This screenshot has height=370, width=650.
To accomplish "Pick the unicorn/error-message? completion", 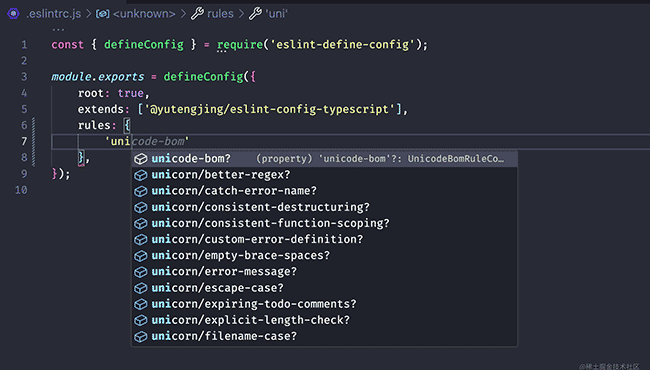I will (x=325, y=272).
